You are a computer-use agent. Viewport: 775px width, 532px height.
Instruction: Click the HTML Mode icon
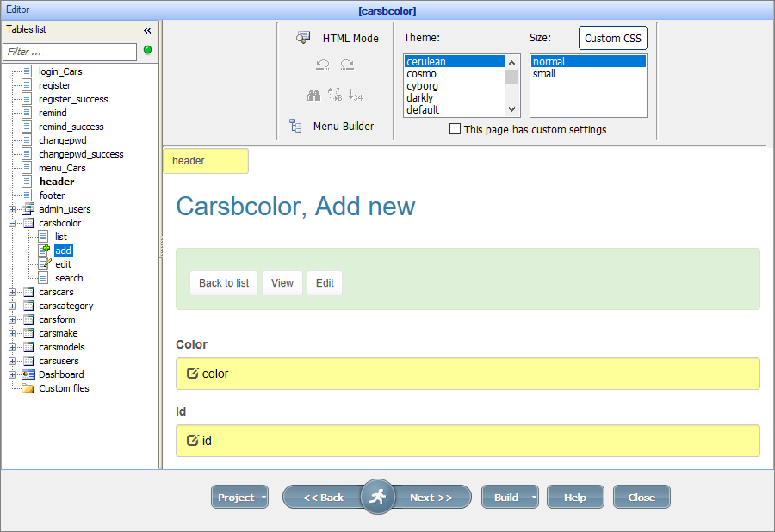(303, 38)
